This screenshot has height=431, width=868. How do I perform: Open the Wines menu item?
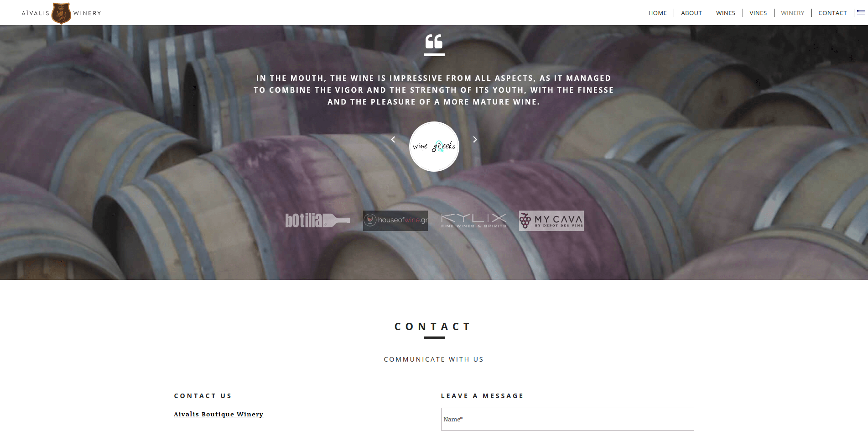tap(725, 13)
